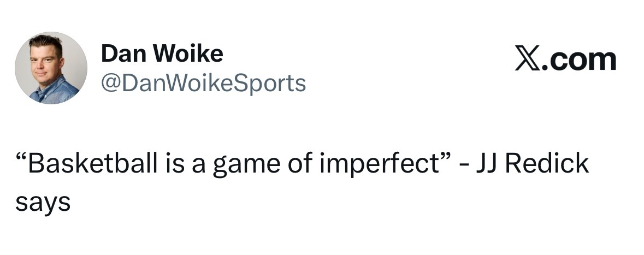Screen dimensions: 644x255
Task: Click the word "Basketball" in the tweet
Action: (91, 165)
